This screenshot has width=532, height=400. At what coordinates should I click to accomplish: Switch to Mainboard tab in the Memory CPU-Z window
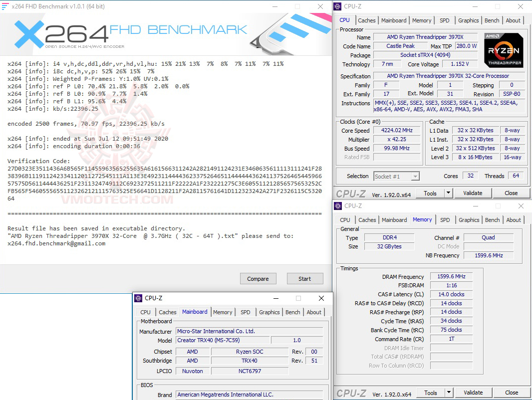(x=394, y=220)
